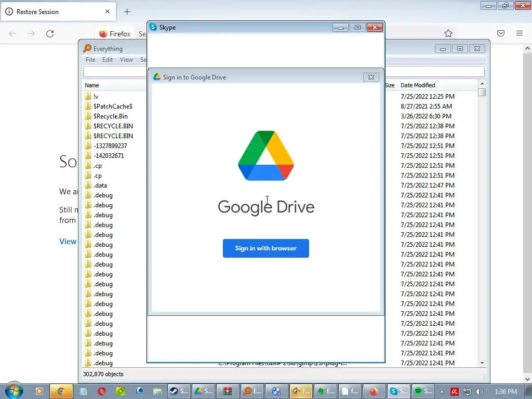532x399 pixels.
Task: Reload the page in Firefox
Action: (50, 34)
